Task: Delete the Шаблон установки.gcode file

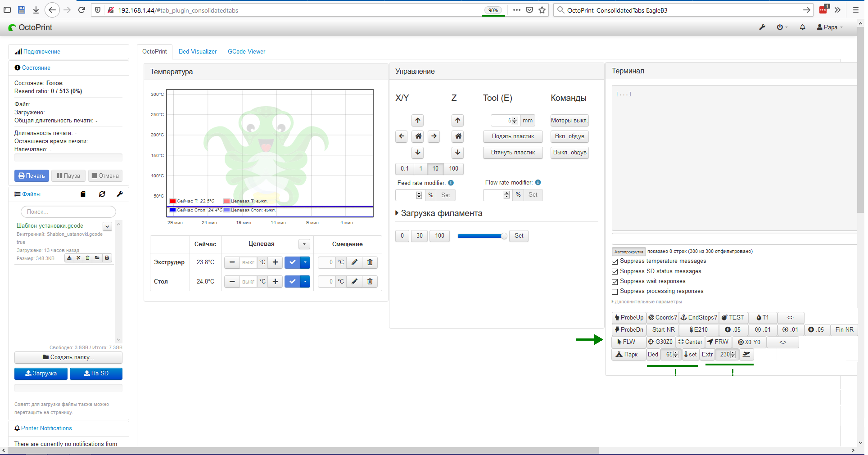Action: 87,258
